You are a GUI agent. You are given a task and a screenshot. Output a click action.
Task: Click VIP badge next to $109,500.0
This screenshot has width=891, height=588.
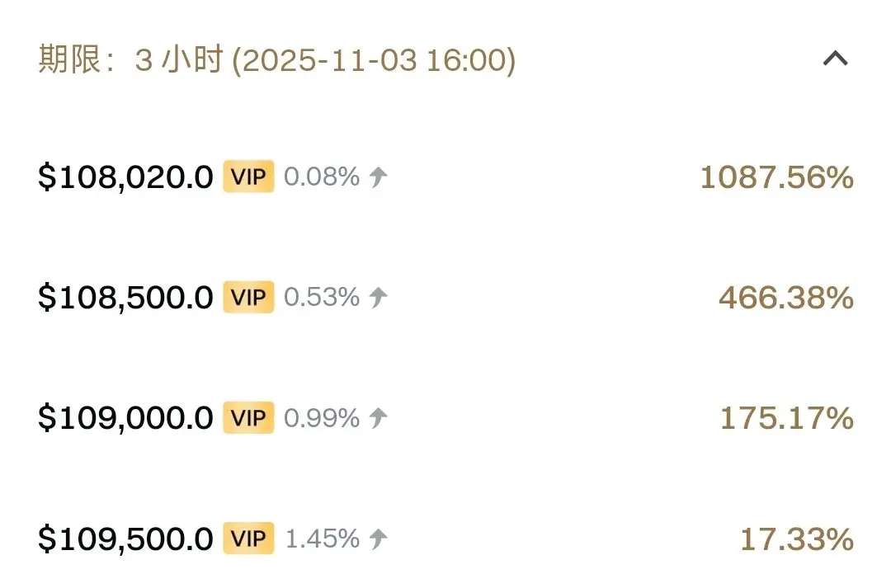[x=248, y=539]
